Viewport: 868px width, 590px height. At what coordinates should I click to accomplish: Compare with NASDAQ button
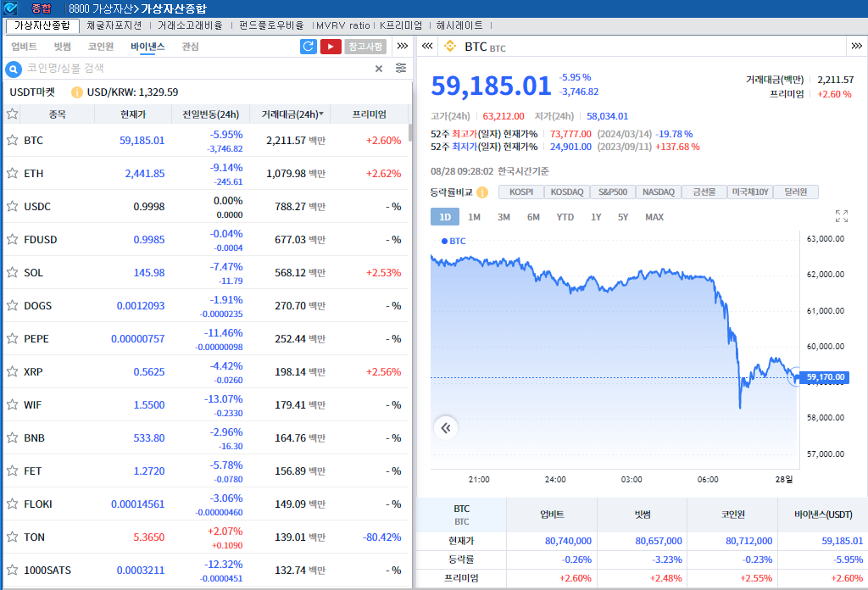coord(659,192)
